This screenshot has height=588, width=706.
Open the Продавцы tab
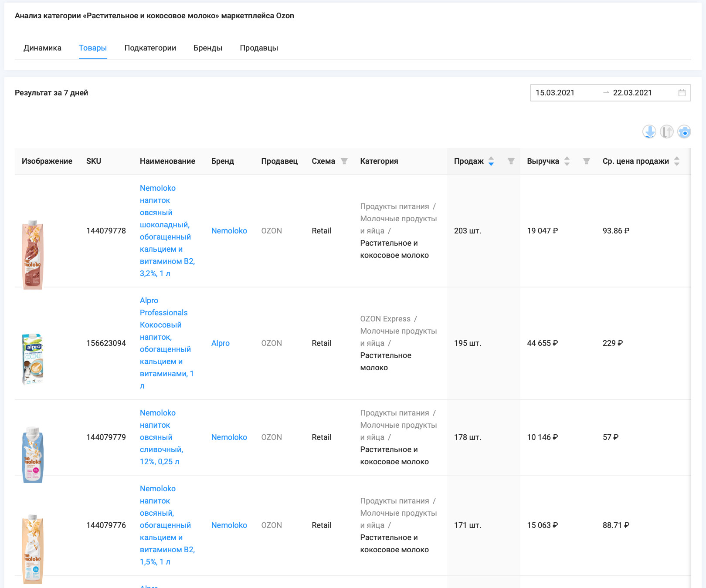click(x=259, y=48)
